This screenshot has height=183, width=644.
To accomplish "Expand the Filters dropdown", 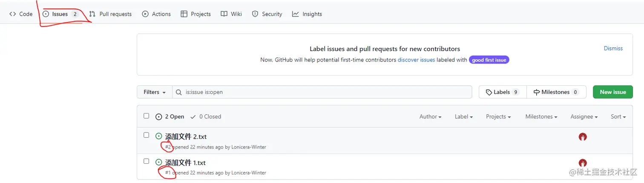I will click(x=154, y=92).
